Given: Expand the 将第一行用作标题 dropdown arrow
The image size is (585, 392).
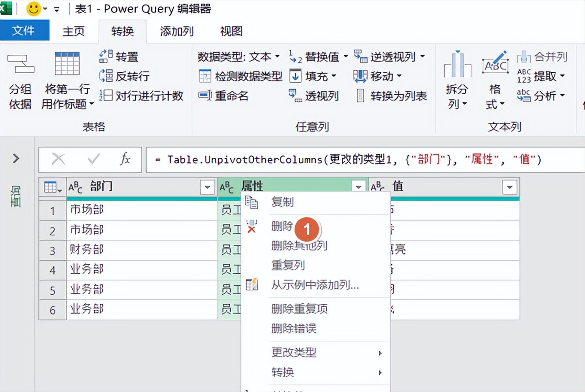Looking at the screenshot, I should (91, 105).
